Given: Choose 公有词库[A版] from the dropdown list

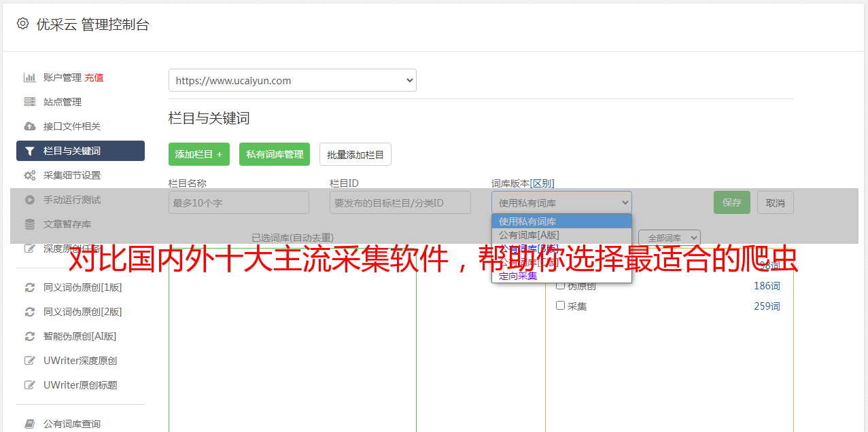Looking at the screenshot, I should point(529,234).
